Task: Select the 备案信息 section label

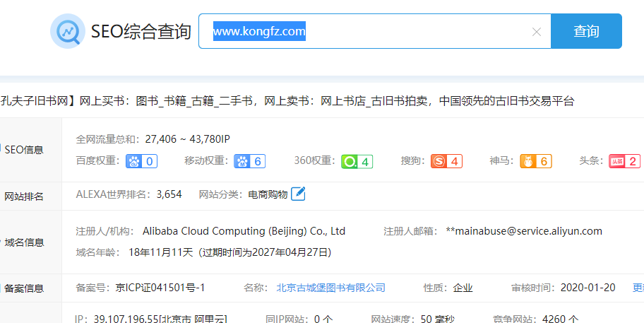Action: (24, 288)
